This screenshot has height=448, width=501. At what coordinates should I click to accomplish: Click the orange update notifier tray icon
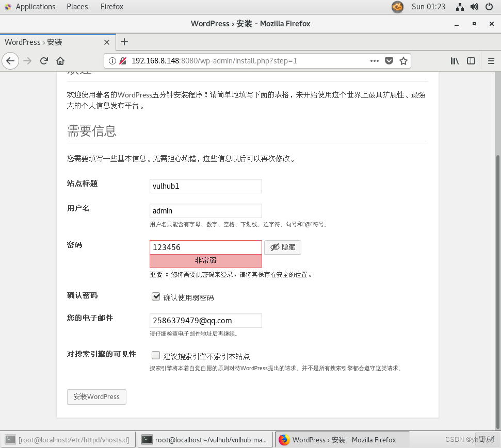click(x=397, y=7)
